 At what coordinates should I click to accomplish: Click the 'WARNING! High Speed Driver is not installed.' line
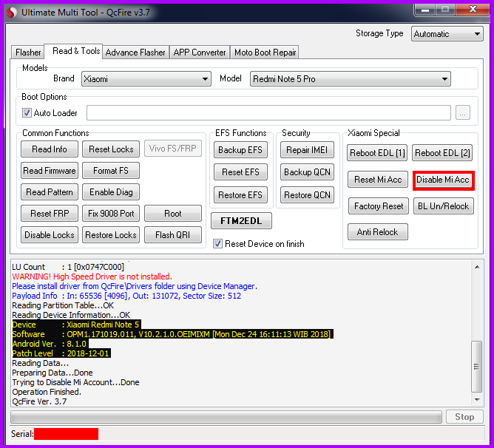(x=92, y=276)
